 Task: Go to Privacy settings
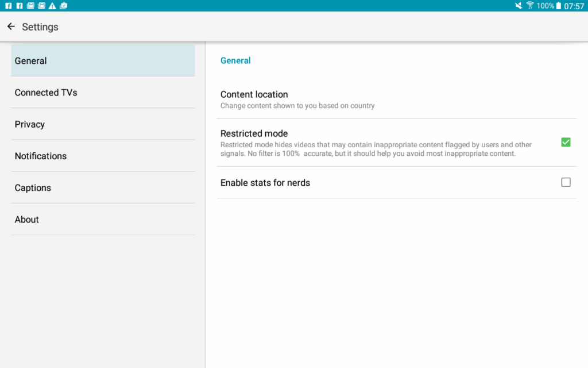click(103, 124)
